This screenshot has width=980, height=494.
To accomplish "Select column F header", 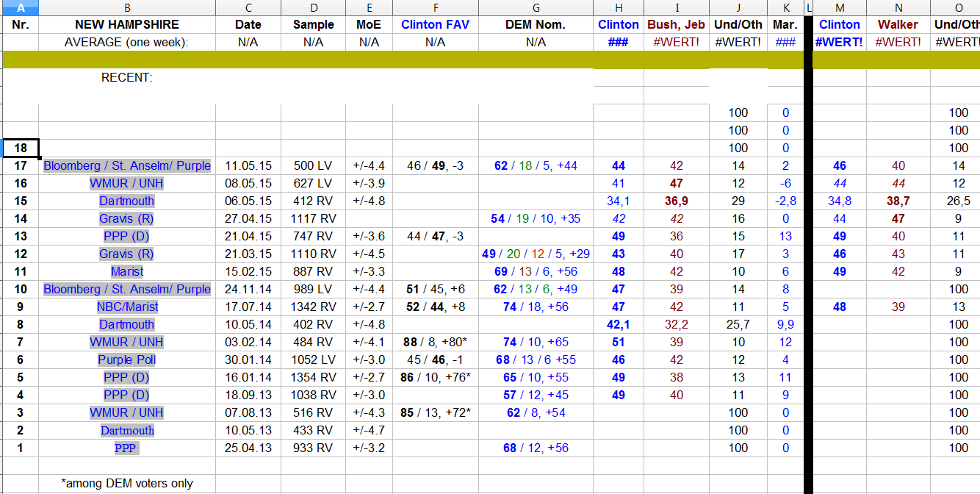I will pyautogui.click(x=436, y=8).
